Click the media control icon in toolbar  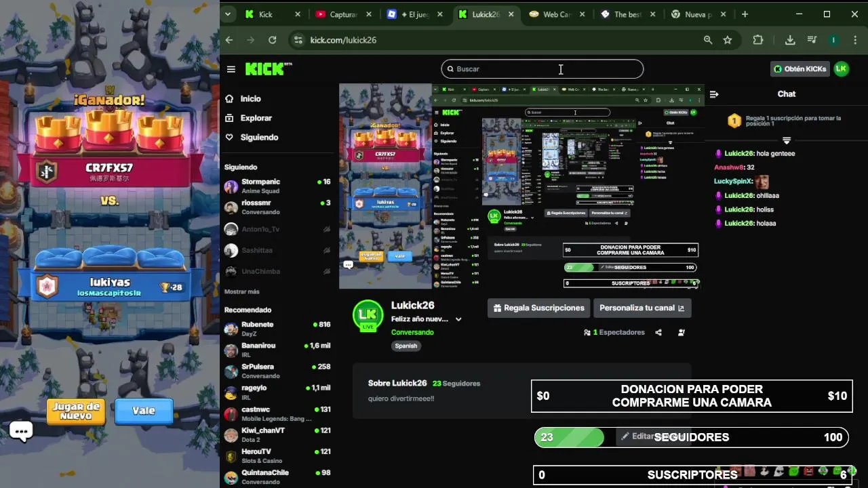tap(812, 40)
